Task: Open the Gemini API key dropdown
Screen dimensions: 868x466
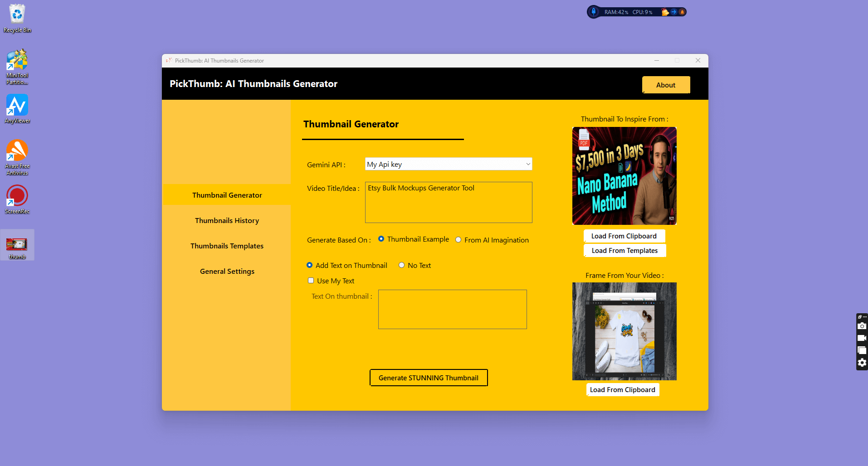Action: pos(527,164)
